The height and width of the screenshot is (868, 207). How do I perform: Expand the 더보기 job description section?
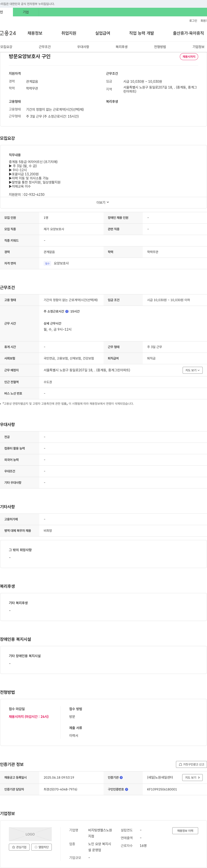pos(103,202)
